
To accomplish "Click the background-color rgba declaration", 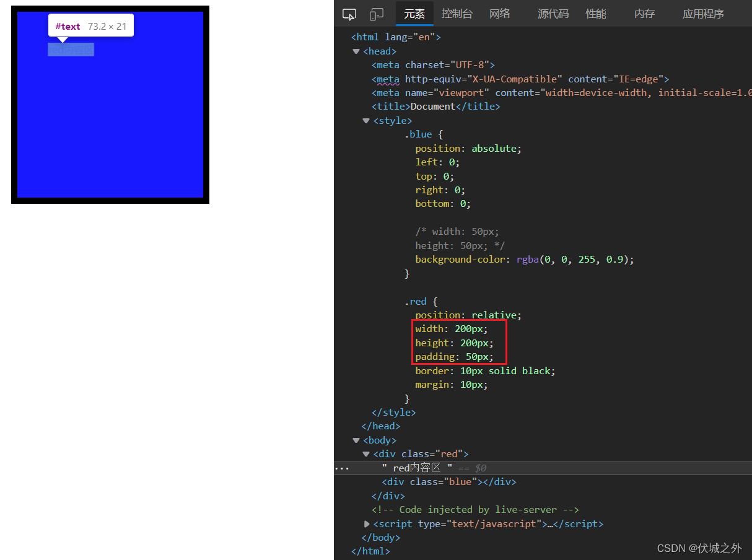I will [525, 260].
